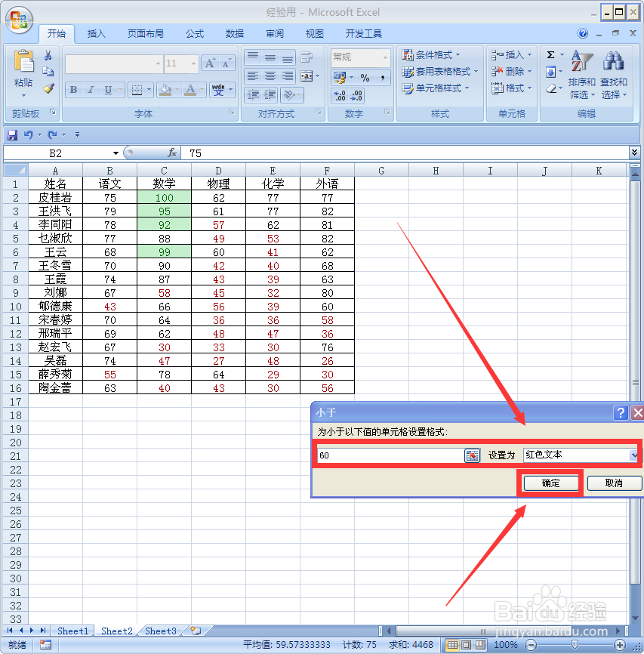Click the Percent Style icon
This screenshot has height=654, width=644.
365,78
